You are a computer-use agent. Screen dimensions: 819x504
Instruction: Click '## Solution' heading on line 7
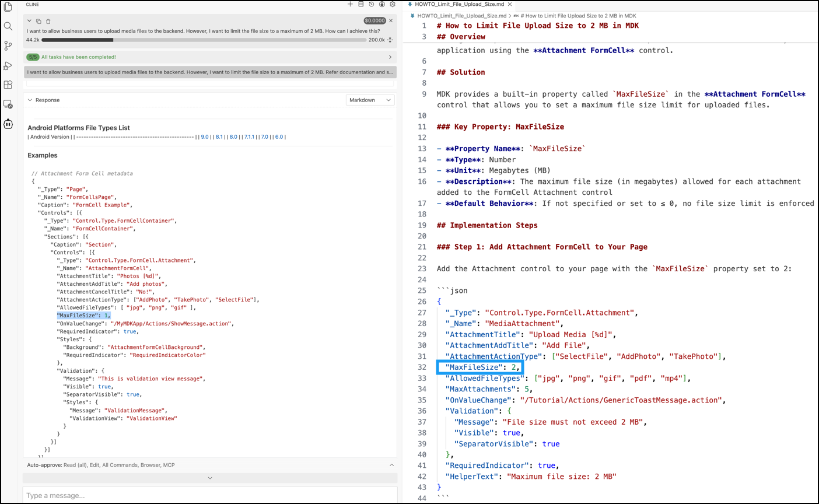(x=461, y=72)
